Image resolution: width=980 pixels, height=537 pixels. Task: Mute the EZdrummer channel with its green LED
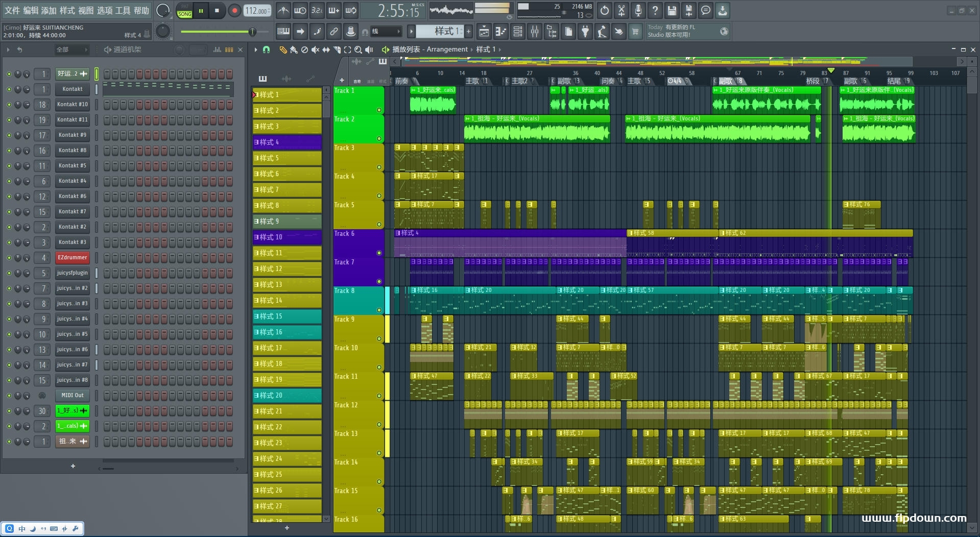pyautogui.click(x=9, y=258)
